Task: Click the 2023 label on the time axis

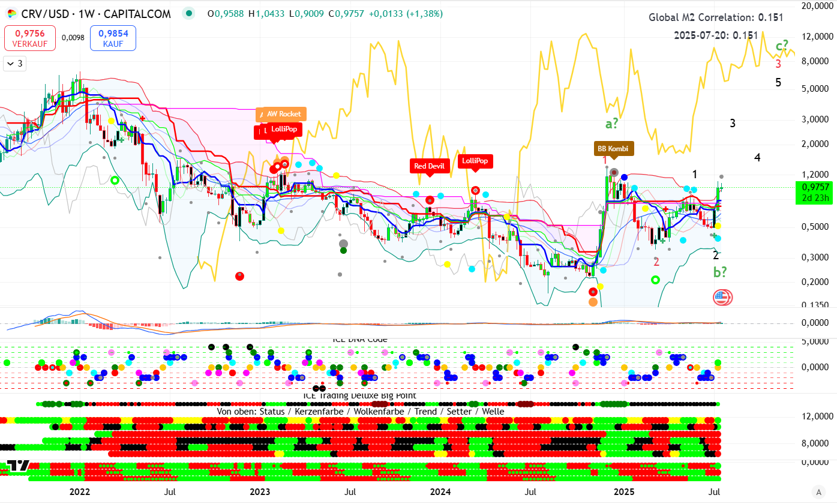Action: 260,492
